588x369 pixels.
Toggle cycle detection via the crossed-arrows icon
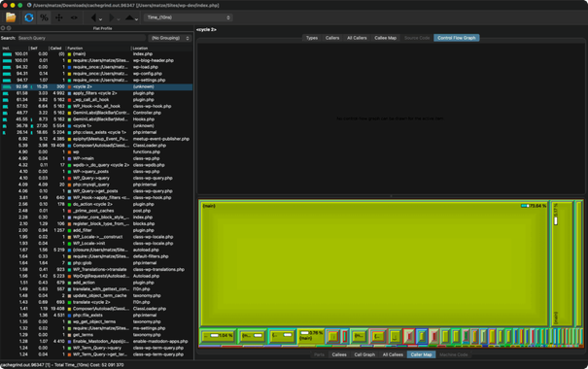(x=59, y=17)
